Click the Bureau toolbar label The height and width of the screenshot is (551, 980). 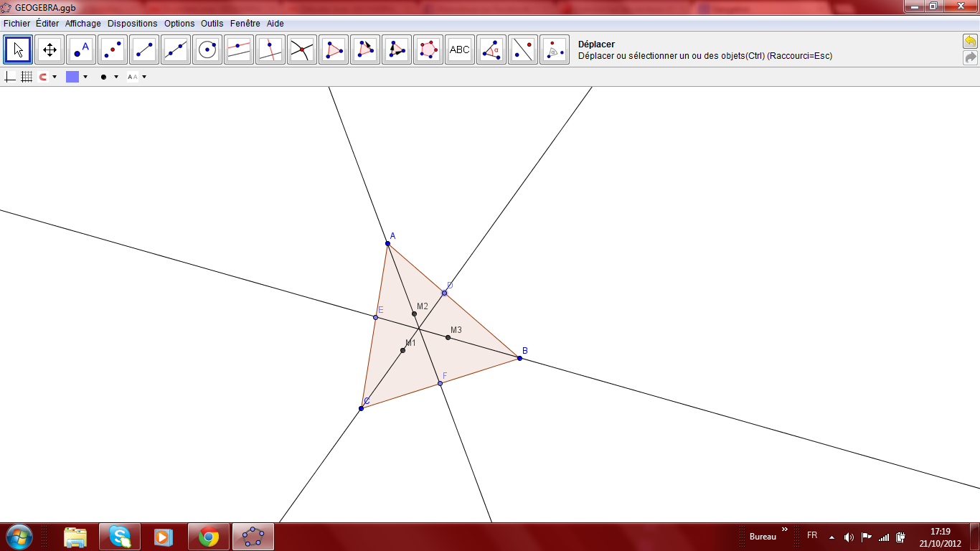pyautogui.click(x=763, y=537)
